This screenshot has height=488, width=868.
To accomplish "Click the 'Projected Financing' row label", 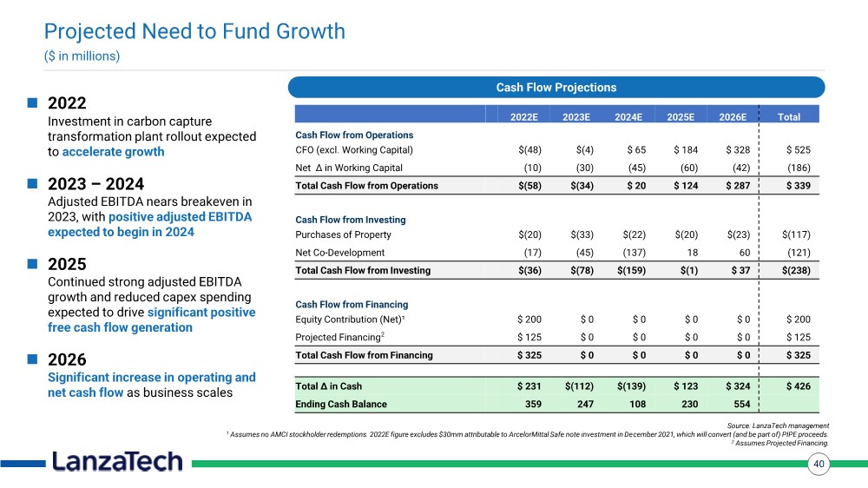I will click(x=340, y=337).
